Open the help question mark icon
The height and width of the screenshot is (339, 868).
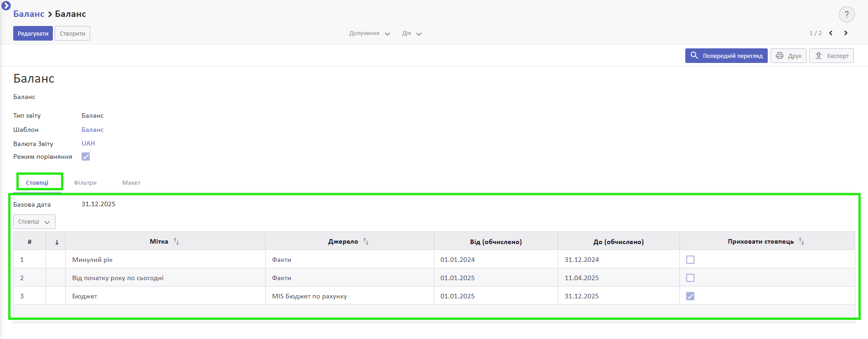(x=847, y=14)
